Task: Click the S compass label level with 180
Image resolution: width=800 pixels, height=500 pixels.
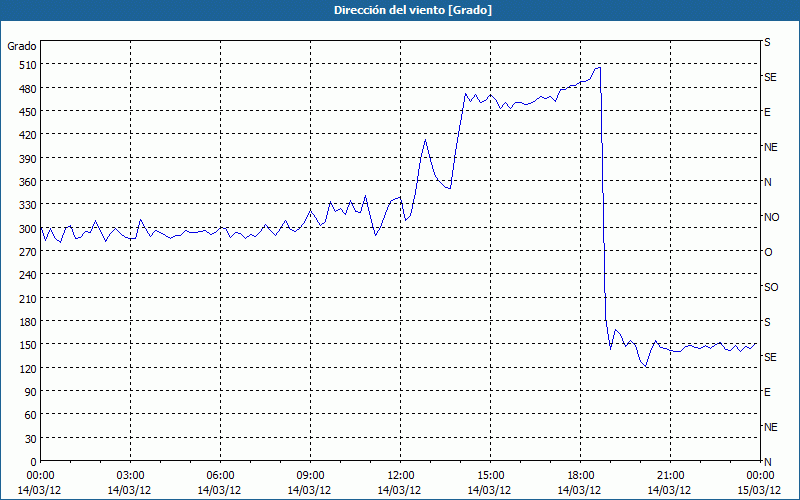Action: tap(767, 322)
